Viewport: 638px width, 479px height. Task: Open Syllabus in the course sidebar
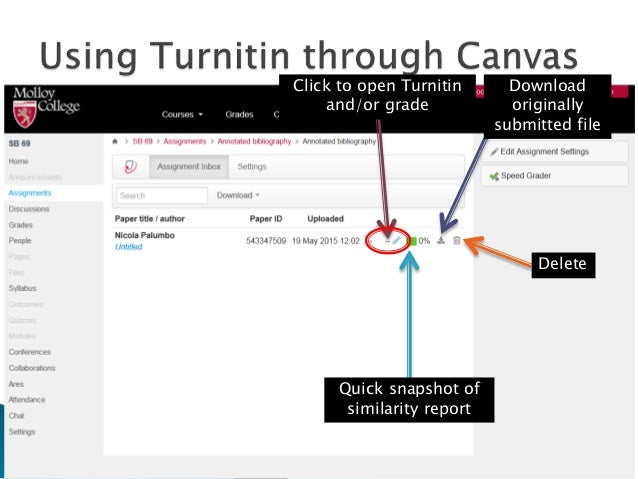pyautogui.click(x=22, y=288)
